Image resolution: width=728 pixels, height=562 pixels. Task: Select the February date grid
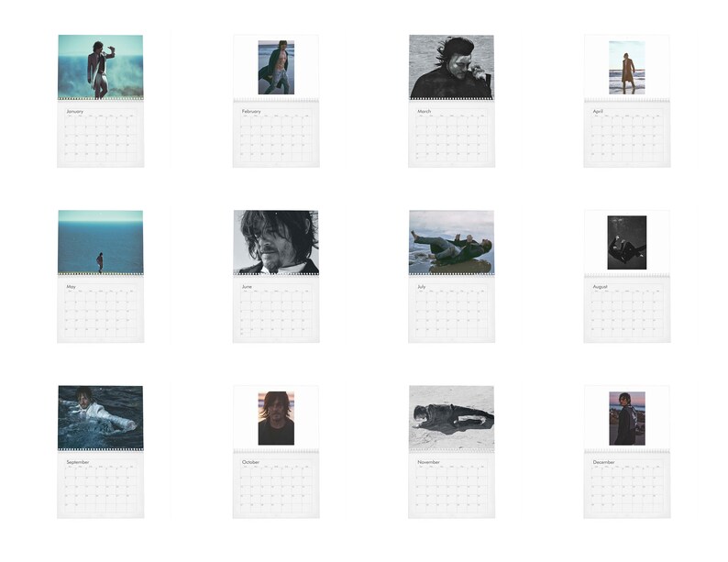click(276, 138)
